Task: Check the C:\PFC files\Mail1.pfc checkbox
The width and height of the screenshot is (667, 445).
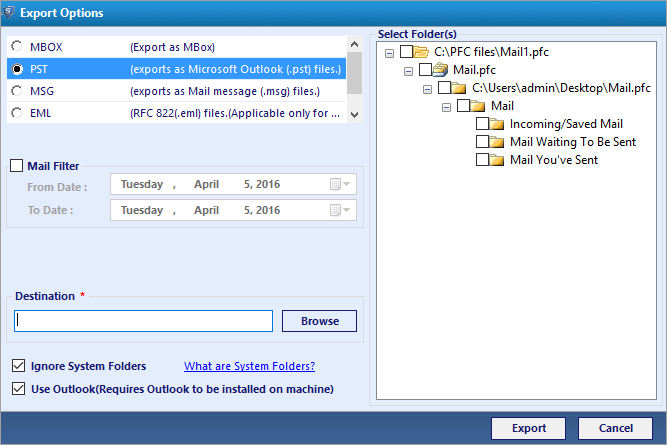Action: (406, 51)
